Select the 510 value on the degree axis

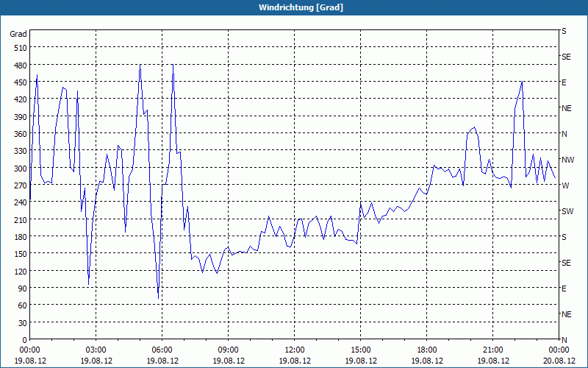[21, 48]
